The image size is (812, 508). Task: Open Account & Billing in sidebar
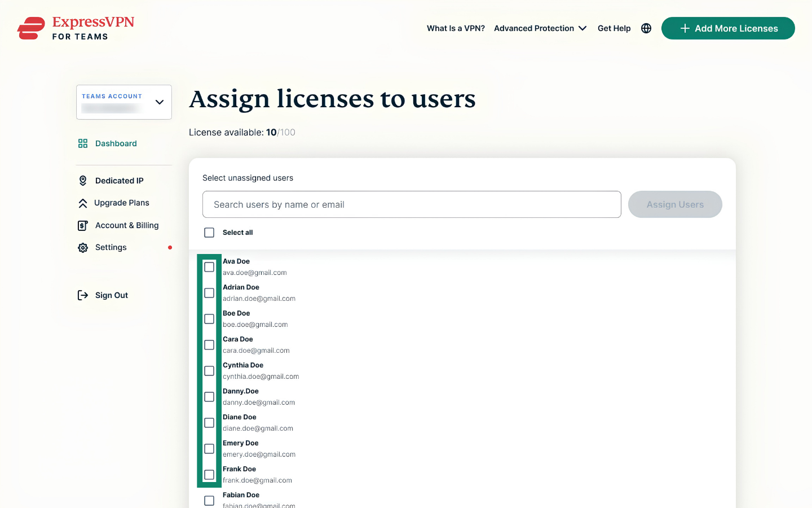pos(127,225)
